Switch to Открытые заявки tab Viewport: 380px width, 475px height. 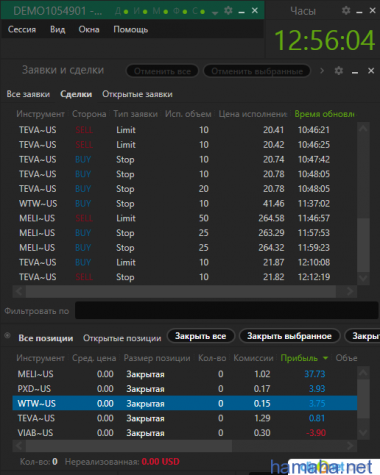coord(137,94)
